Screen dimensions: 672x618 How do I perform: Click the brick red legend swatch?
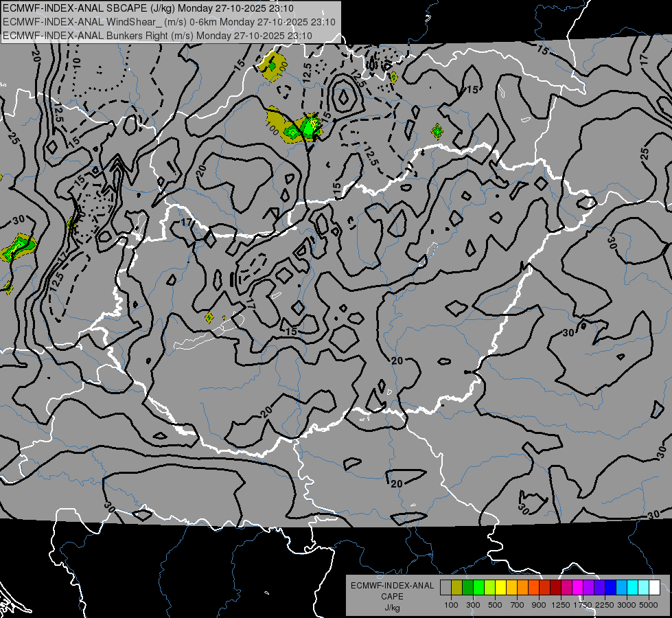pyautogui.click(x=545, y=588)
